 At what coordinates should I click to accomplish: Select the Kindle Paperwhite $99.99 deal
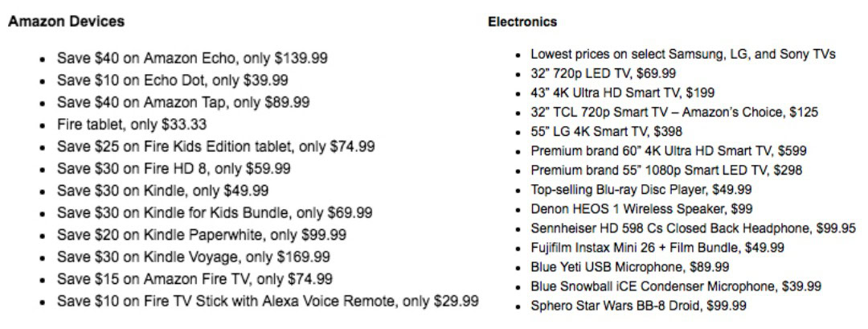click(x=202, y=235)
